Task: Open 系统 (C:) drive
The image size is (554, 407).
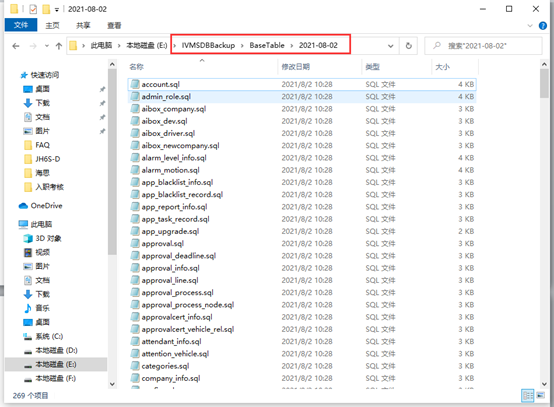Action: click(x=49, y=336)
